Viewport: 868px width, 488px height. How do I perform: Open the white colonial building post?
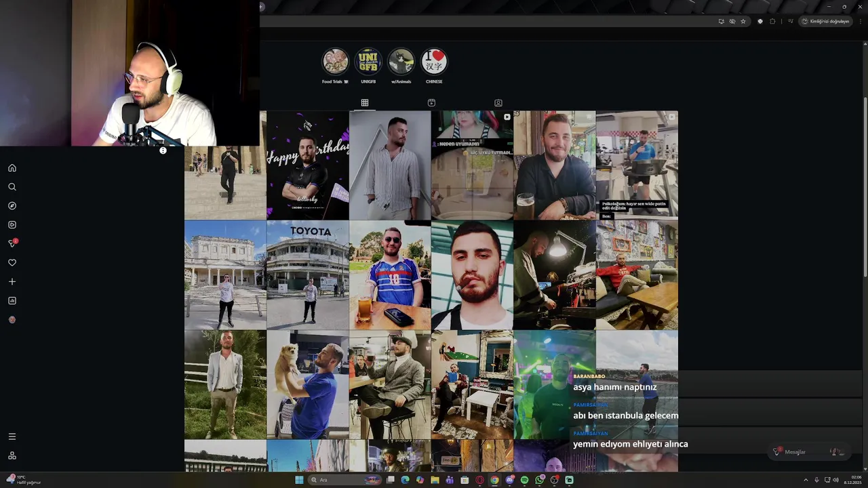point(225,275)
